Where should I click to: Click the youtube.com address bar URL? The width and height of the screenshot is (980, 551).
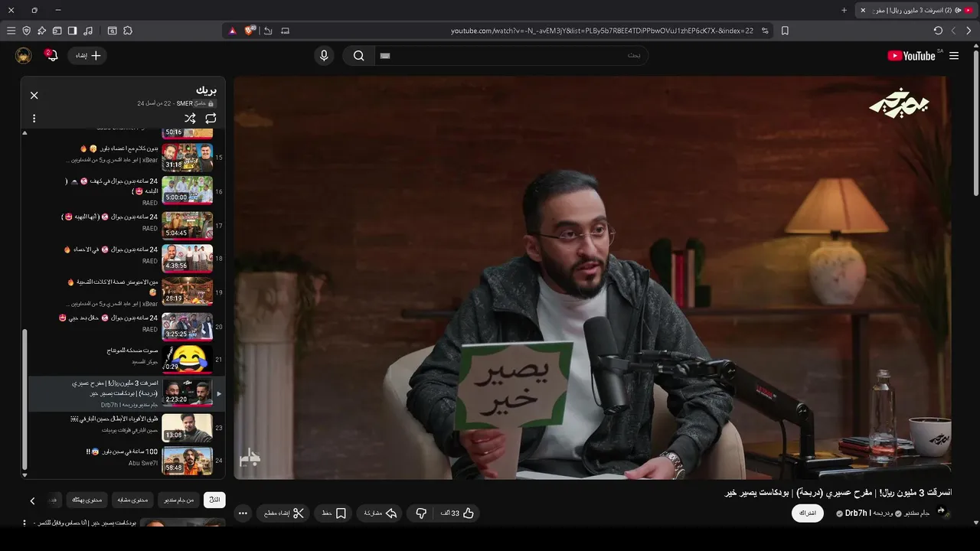pyautogui.click(x=602, y=31)
